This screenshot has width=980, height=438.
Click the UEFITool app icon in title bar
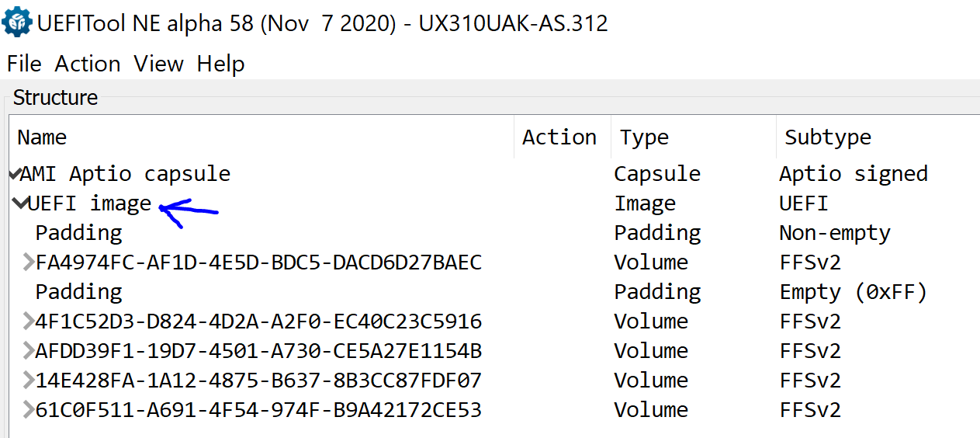[x=17, y=23]
